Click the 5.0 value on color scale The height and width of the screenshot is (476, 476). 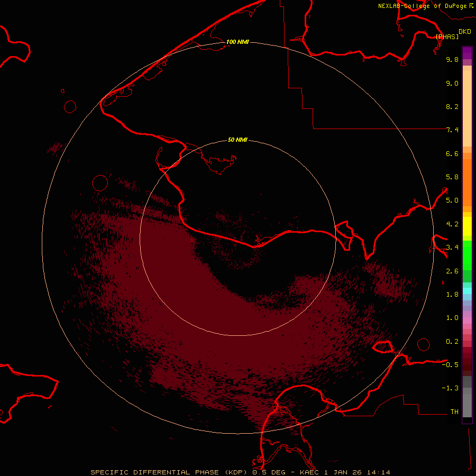(452, 200)
